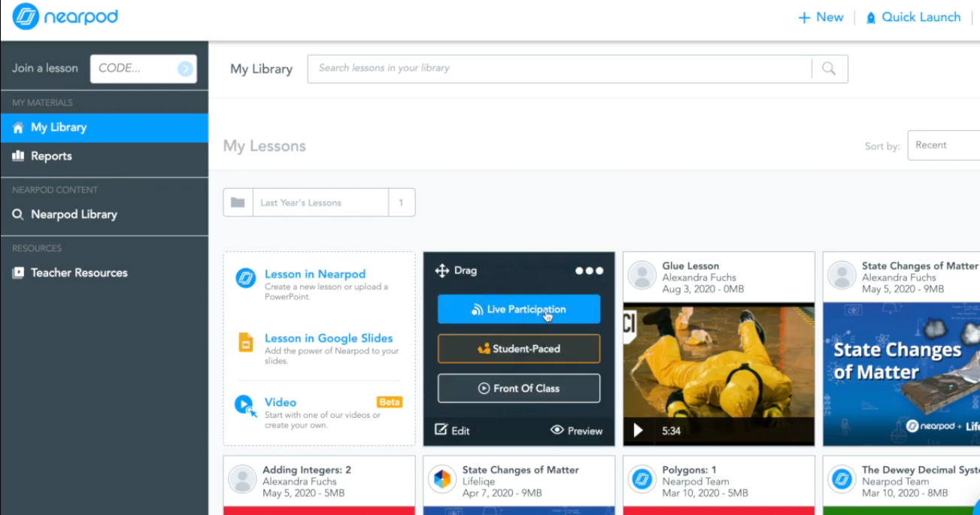
Task: Edit the lesson
Action: (x=452, y=430)
